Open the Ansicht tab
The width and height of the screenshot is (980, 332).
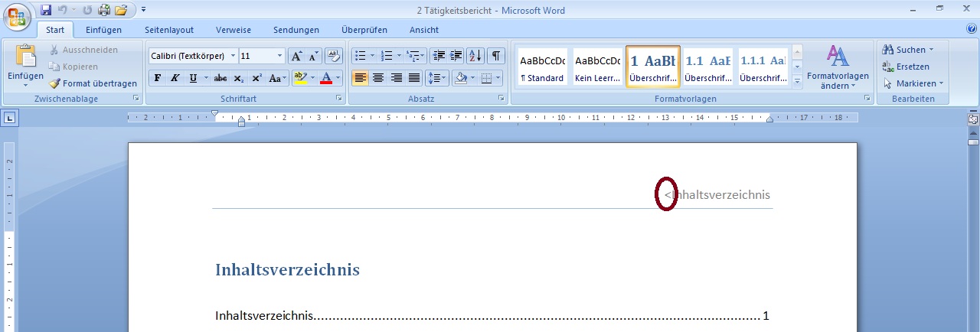coord(424,30)
